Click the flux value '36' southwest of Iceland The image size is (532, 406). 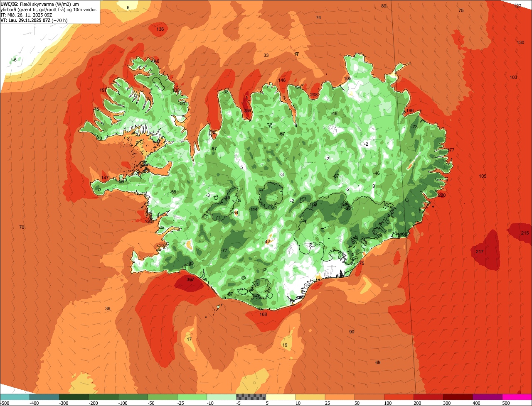tap(108, 308)
